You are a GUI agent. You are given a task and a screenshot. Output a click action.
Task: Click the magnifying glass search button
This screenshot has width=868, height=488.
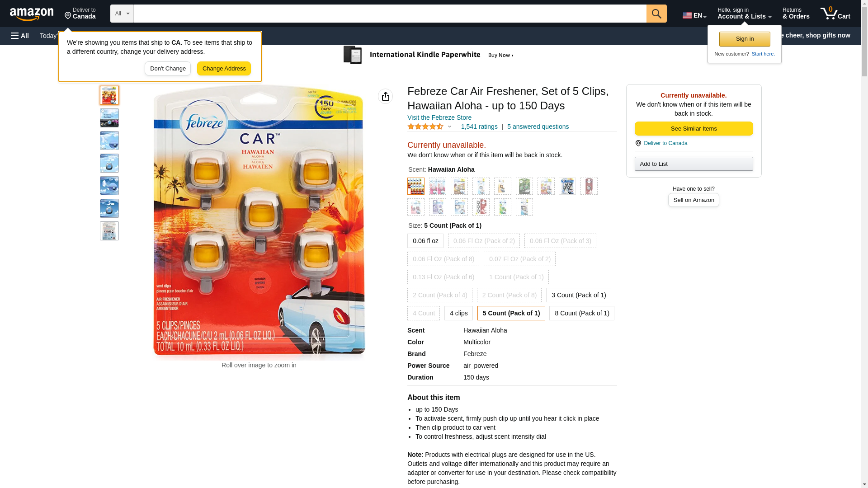(656, 14)
